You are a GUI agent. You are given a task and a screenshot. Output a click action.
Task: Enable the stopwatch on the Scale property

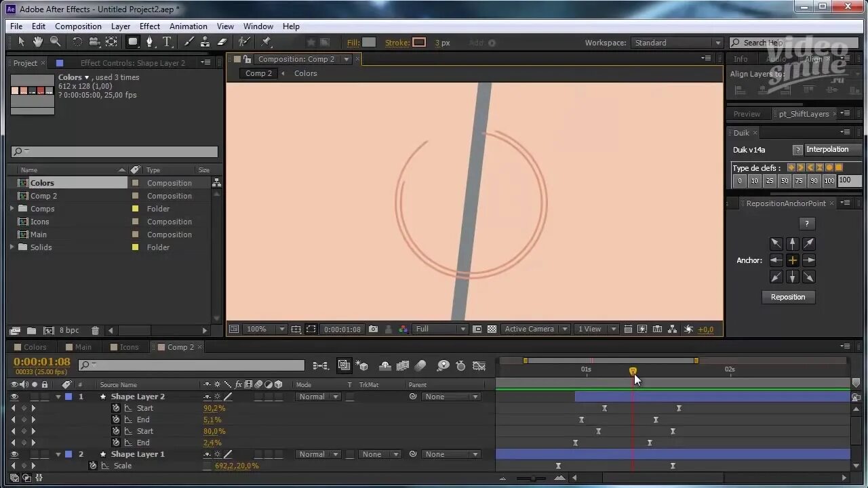(92, 466)
